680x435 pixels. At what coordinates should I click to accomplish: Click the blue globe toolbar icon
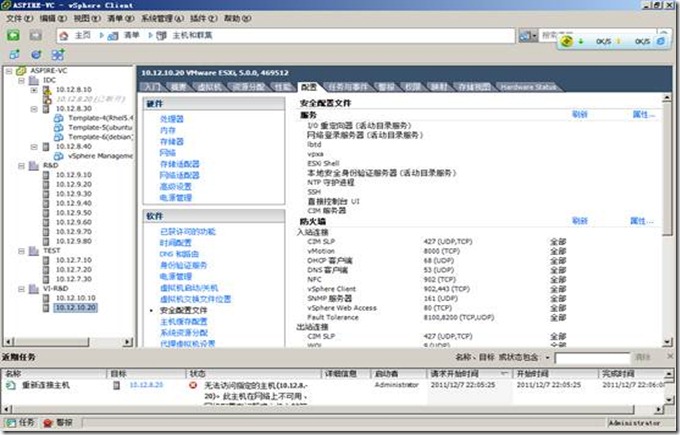point(36,55)
